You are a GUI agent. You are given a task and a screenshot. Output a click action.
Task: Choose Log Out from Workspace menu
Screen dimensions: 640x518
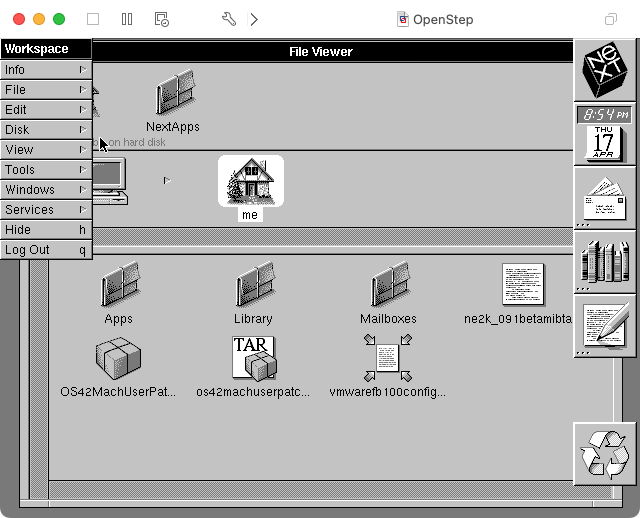[x=46, y=250]
